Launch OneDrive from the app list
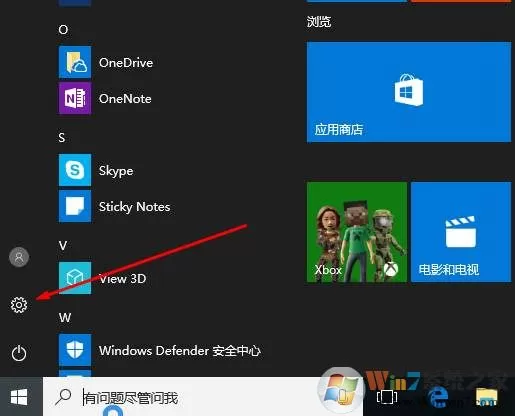The width and height of the screenshot is (515, 416). (x=106, y=62)
